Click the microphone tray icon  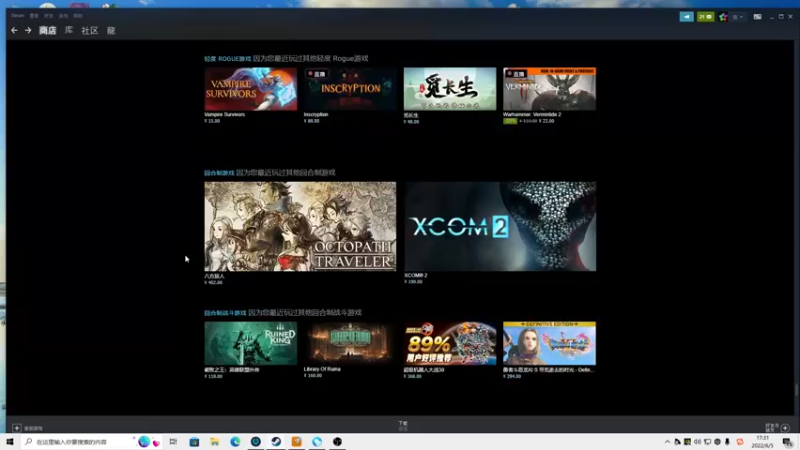point(728,442)
